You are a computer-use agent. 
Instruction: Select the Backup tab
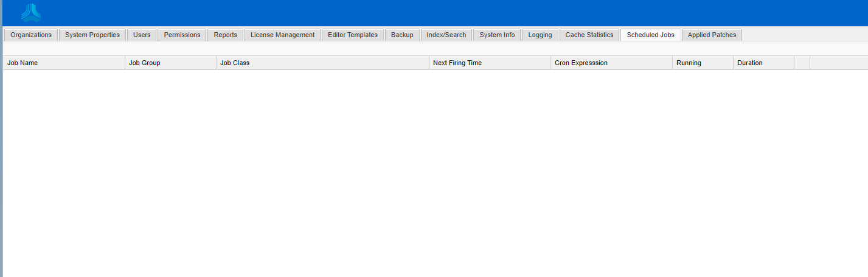[x=402, y=35]
